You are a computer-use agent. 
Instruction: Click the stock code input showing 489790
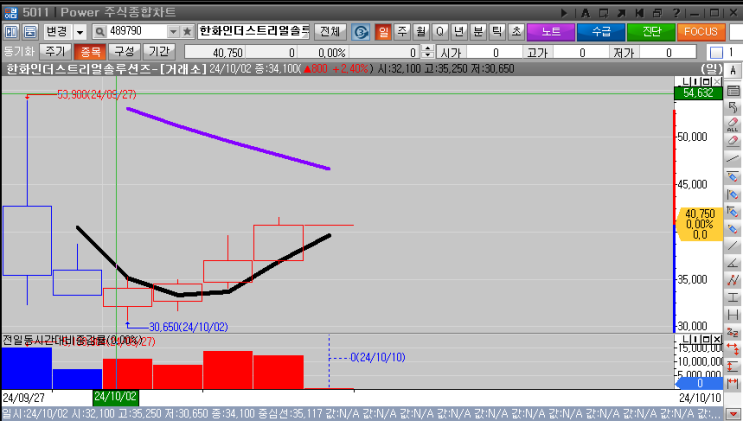(137, 32)
